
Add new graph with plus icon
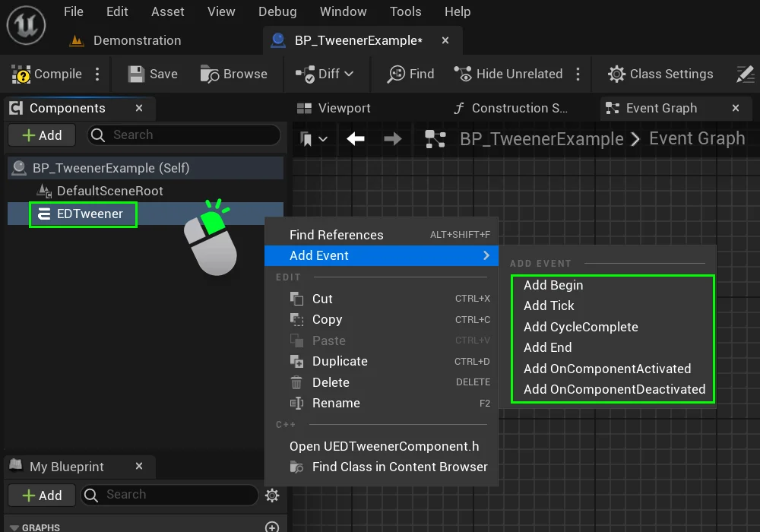point(271,527)
